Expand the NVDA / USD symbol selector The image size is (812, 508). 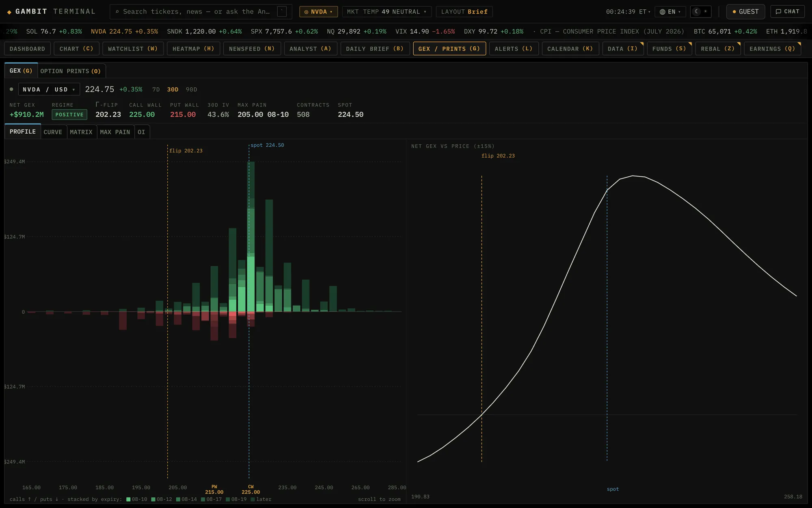pos(49,89)
